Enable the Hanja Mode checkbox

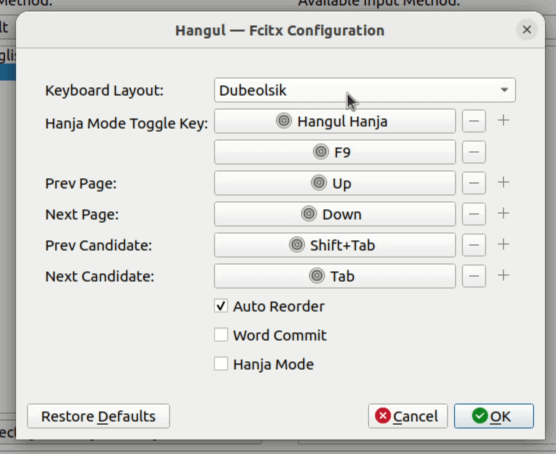(221, 364)
